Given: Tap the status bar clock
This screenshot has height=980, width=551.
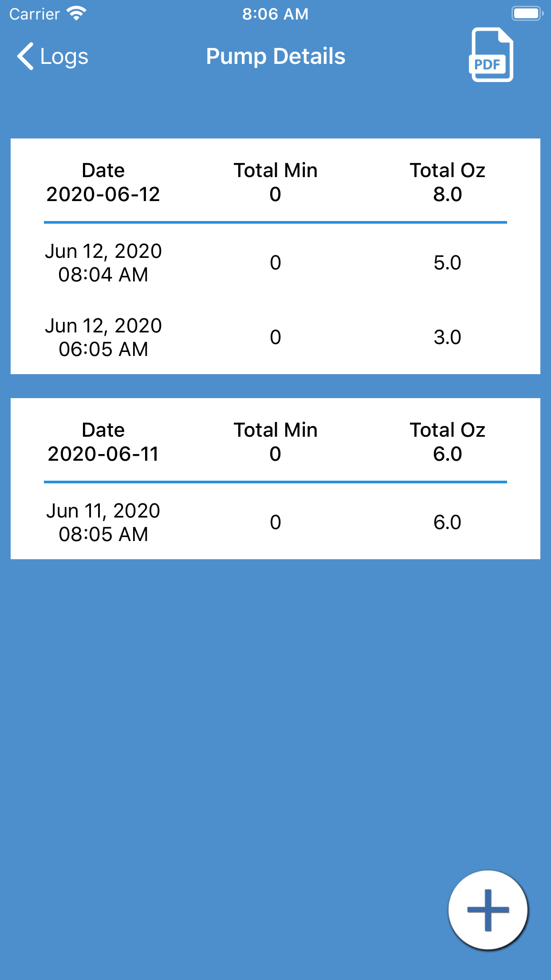Looking at the screenshot, I should 275,14.
